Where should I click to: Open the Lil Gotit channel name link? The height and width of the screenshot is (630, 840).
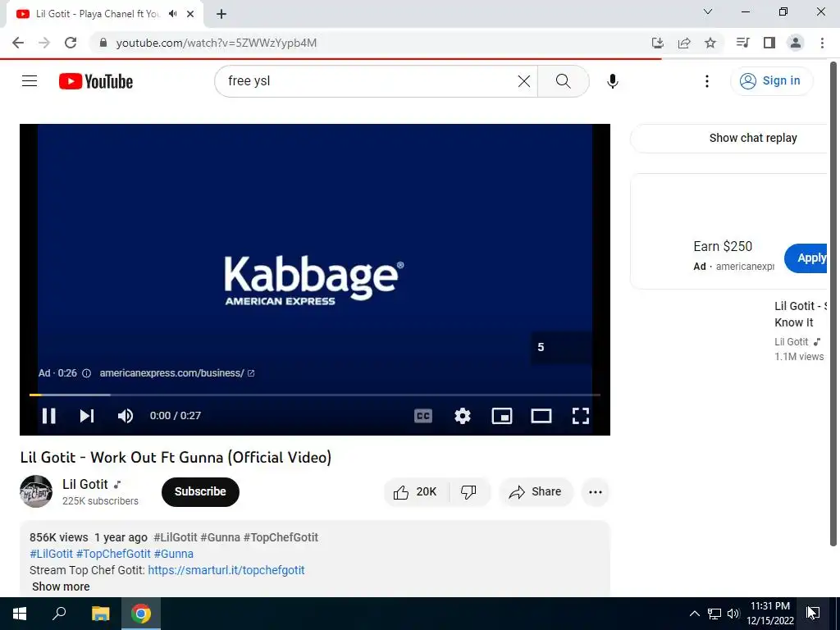pos(85,484)
